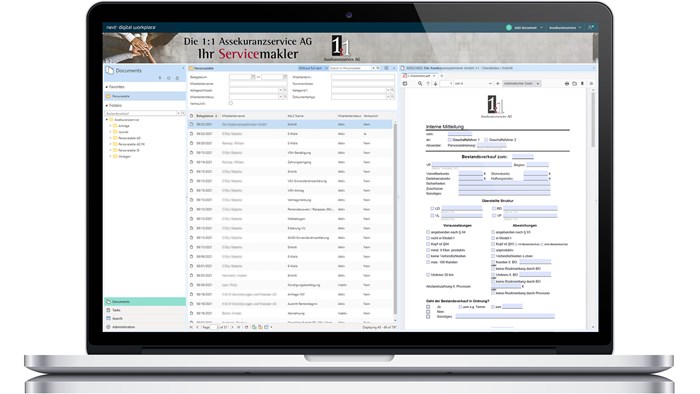The image size is (700, 394).
Task: Zoom in with the plus button in PDF viewer
Action: click(498, 83)
